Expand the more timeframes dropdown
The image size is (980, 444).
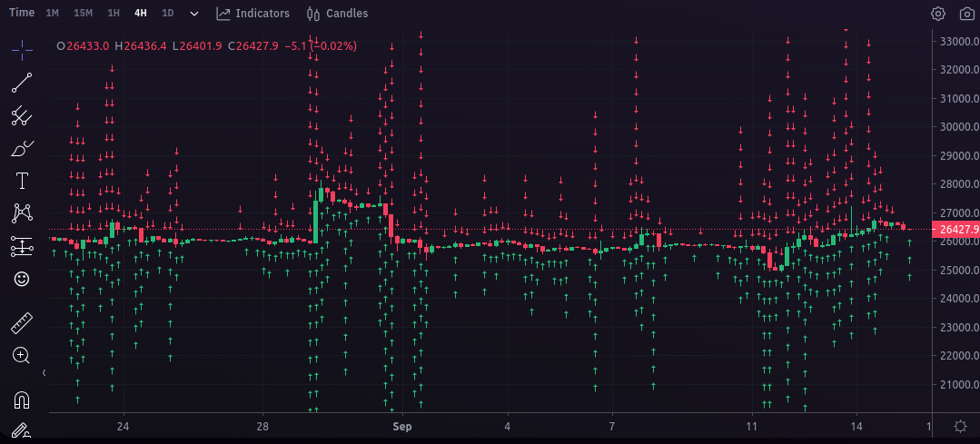point(194,13)
